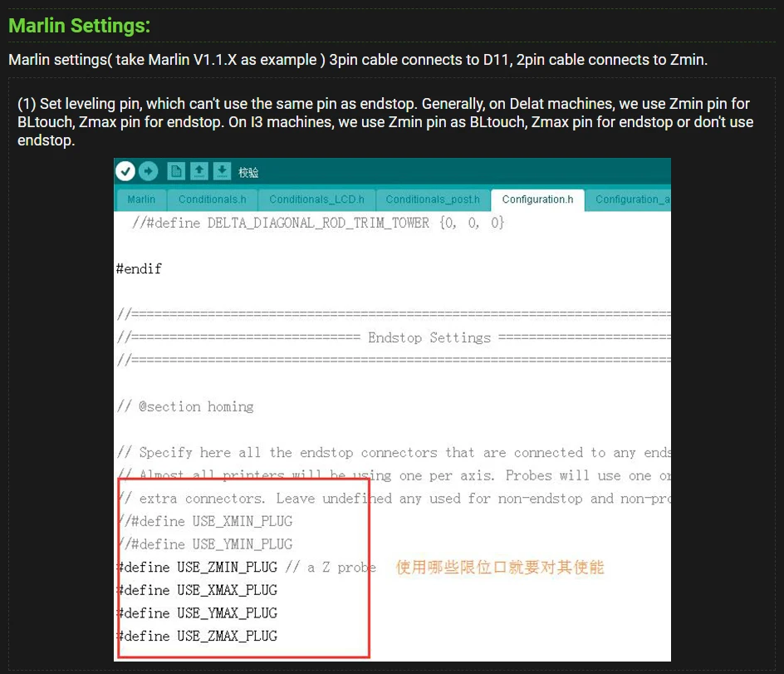
Task: Click the commented '//#define USE_XMIN_PLUG' line
Action: [205, 521]
